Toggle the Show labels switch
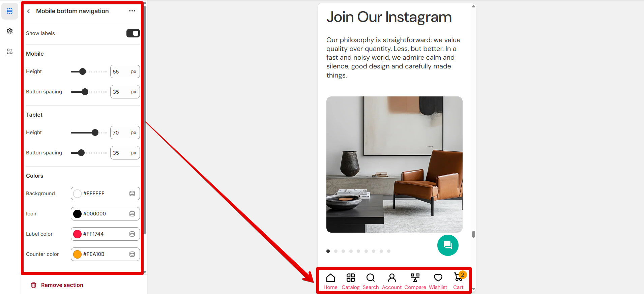644x295 pixels. (133, 33)
